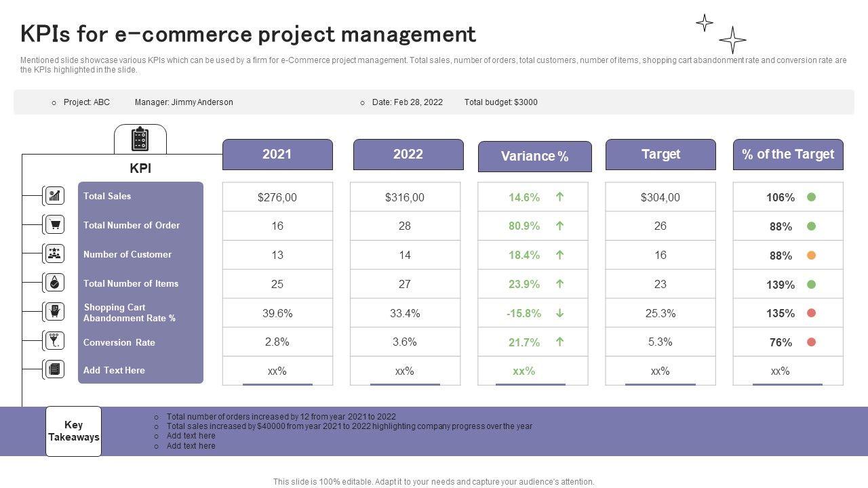Click the 2021 column header
The width and height of the screenshot is (868, 488).
click(x=277, y=155)
